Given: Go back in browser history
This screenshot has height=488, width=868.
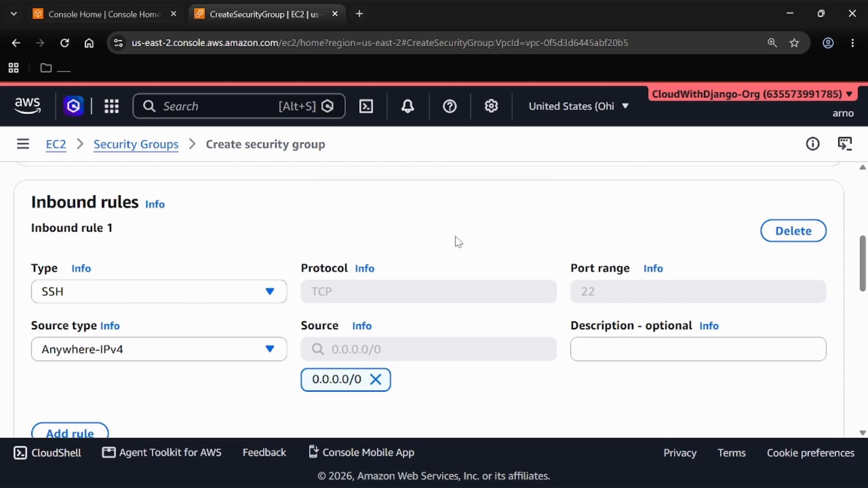Looking at the screenshot, I should point(16,43).
